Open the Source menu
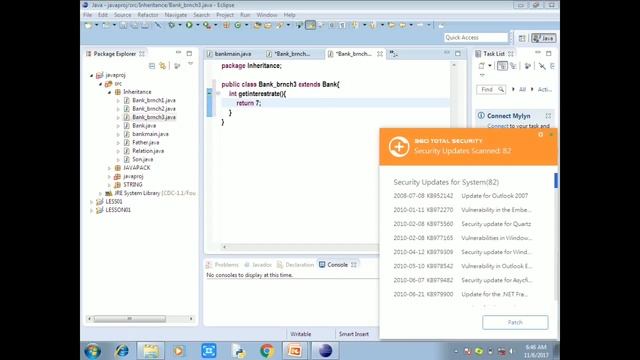Viewport: 640px width, 360px height. point(122,15)
